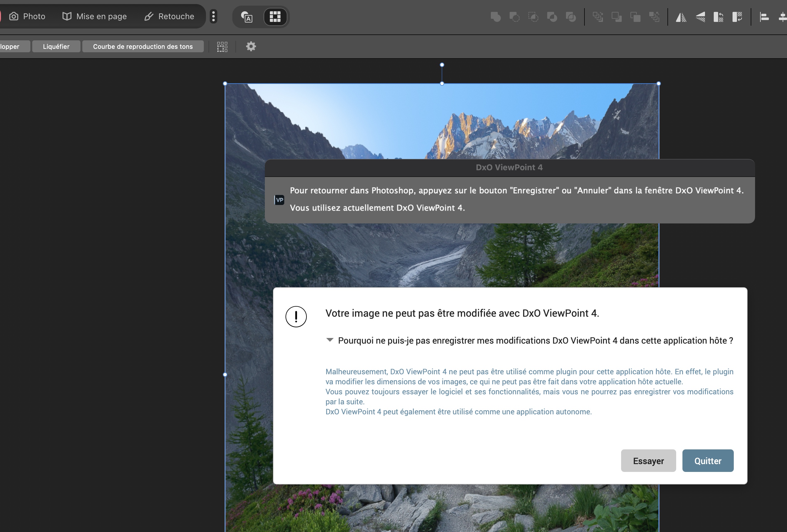This screenshot has height=532, width=787.
Task: Click the Liquéfier button
Action: [56, 46]
